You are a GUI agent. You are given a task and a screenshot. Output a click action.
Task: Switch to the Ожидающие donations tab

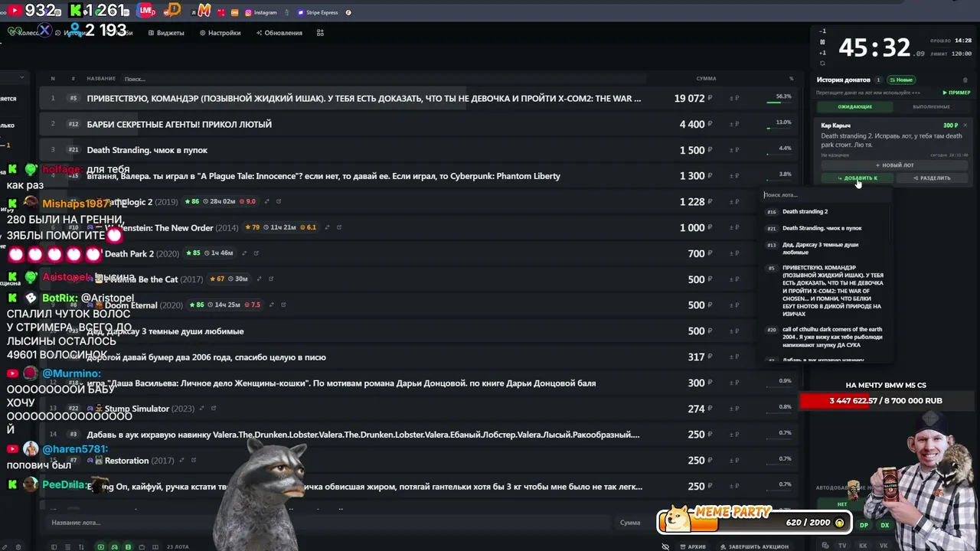click(854, 106)
